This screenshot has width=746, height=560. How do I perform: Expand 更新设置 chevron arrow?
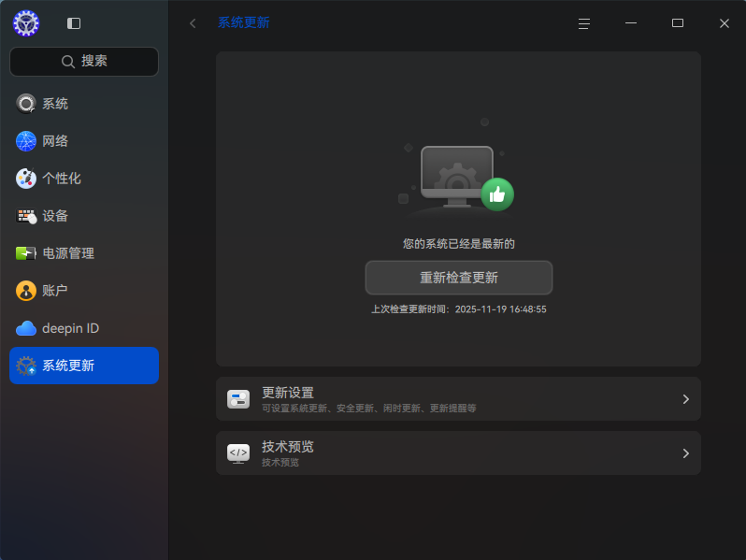[x=685, y=399]
